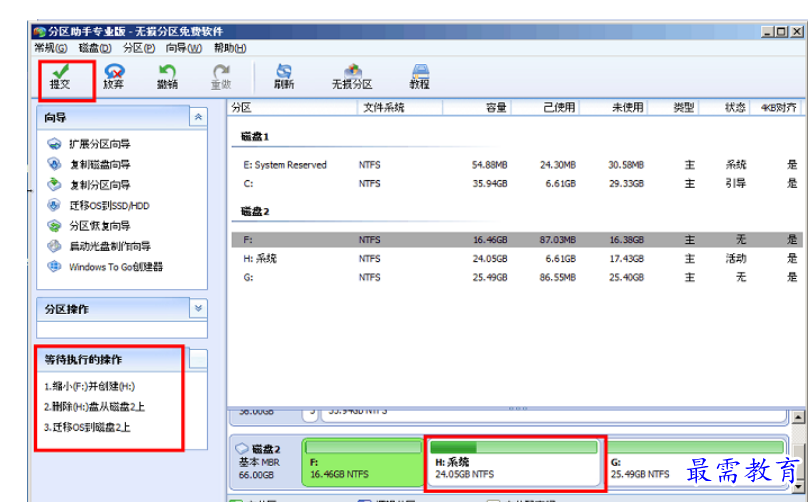Open the 教程 (Tutorial) toolbar icon
This screenshot has width=808, height=502.
pyautogui.click(x=419, y=77)
